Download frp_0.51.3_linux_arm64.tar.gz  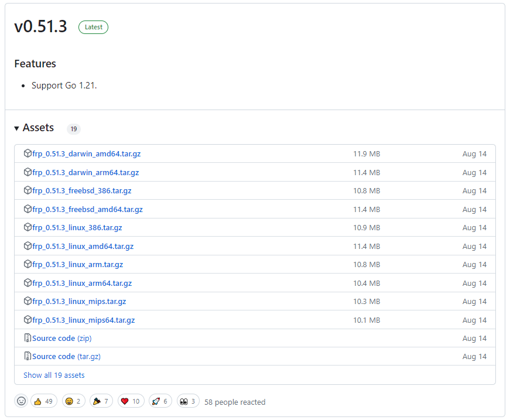[x=82, y=283]
